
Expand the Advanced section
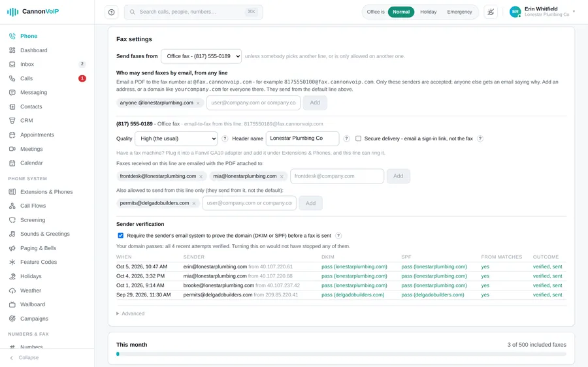click(131, 313)
